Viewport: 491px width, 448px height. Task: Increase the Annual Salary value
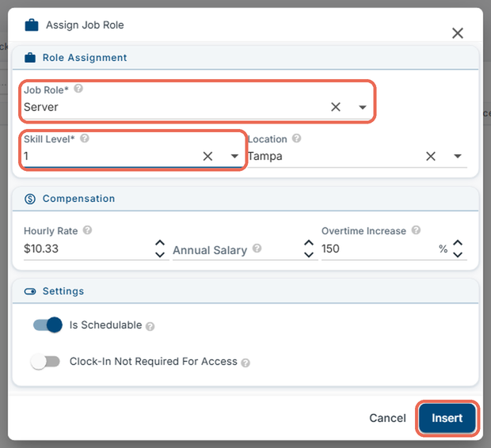(309, 243)
